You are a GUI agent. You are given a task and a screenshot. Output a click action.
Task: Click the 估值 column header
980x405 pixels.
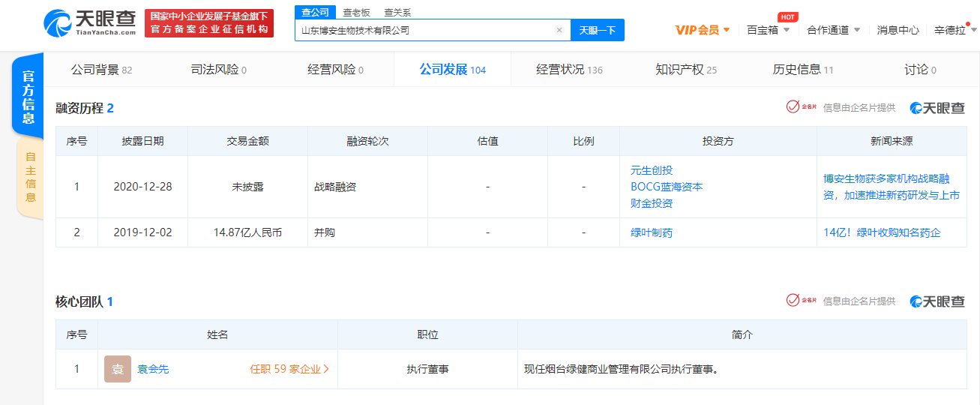pyautogui.click(x=488, y=141)
